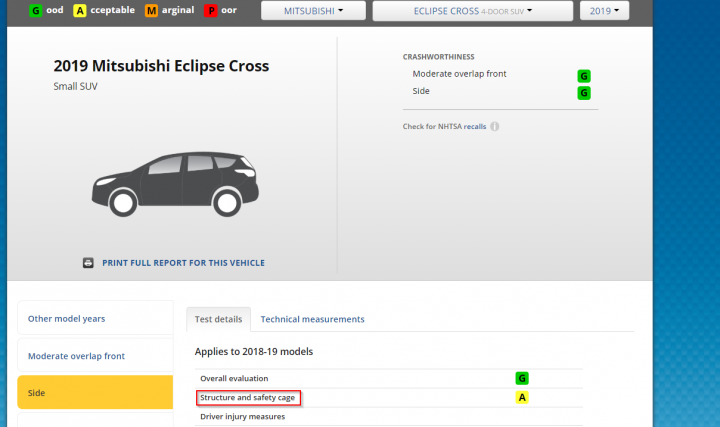Click the Structure and safety cage A badge
Viewport: 720px width, 427px height.
[522, 398]
